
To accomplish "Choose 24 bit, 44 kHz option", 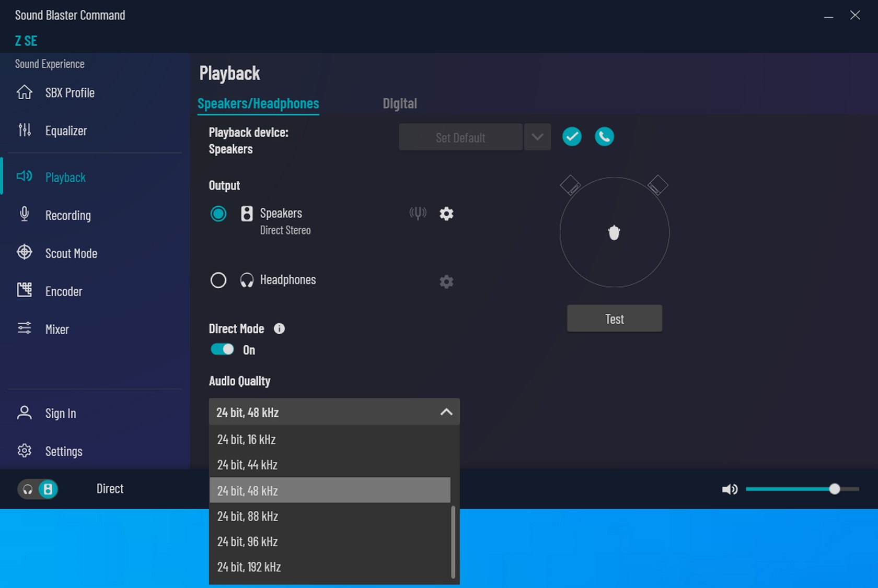I will coord(330,465).
